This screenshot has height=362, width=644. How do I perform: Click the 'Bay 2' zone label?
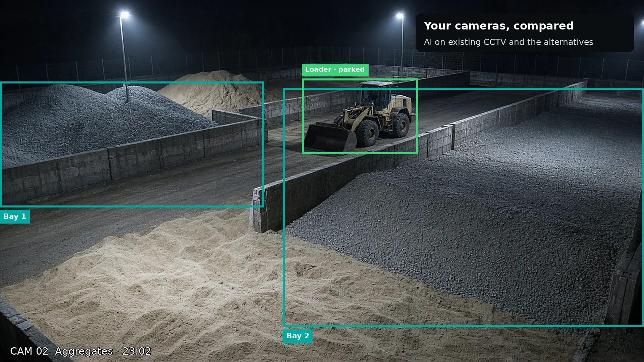(x=298, y=336)
